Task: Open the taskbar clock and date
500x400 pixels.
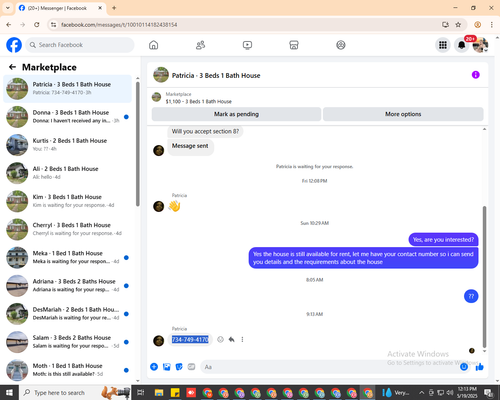Action: [467, 393]
